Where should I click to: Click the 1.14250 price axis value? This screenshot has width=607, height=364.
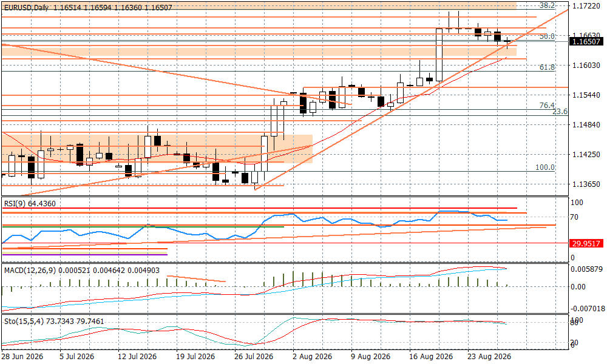click(x=586, y=155)
